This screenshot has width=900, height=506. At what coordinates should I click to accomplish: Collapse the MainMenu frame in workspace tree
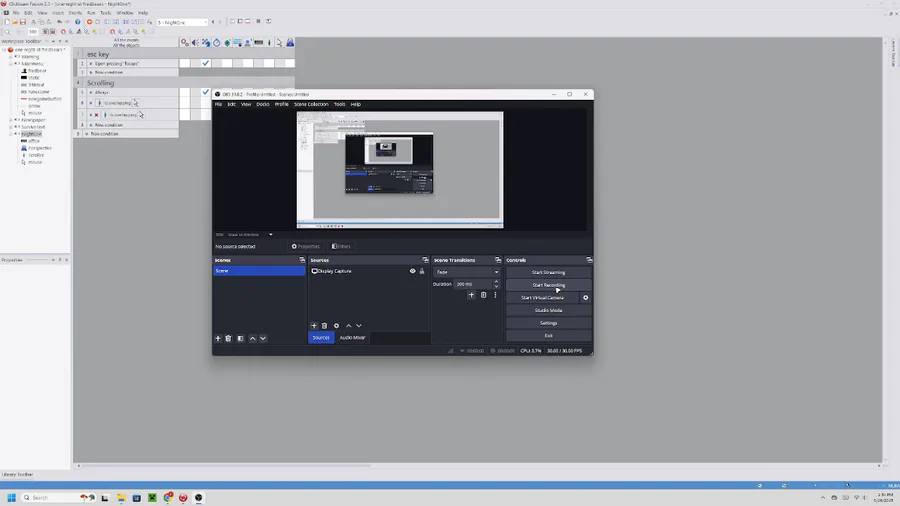click(x=10, y=64)
